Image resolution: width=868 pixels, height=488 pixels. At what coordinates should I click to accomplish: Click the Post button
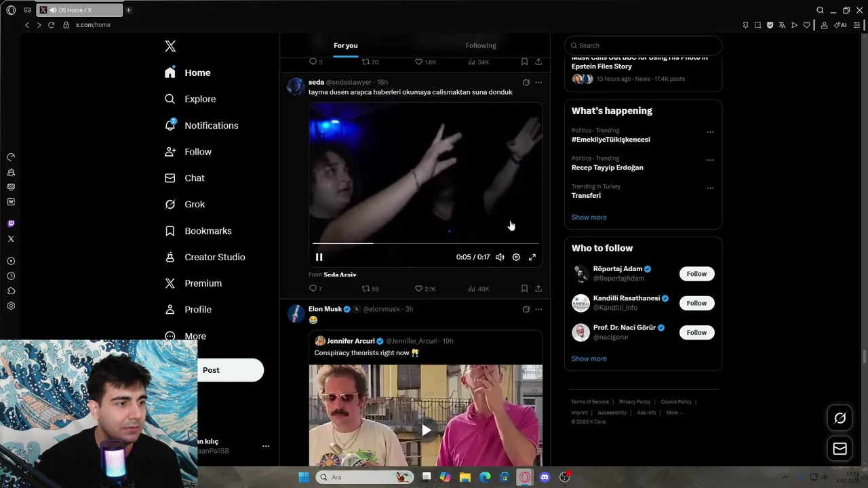pos(231,370)
